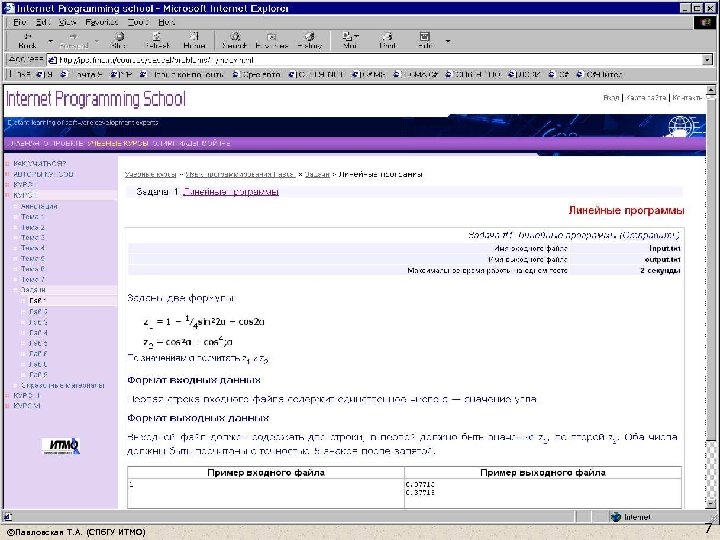This screenshot has width=720, height=540.
Task: Select Тема 2 in the sidebar
Action: pyautogui.click(x=33, y=227)
